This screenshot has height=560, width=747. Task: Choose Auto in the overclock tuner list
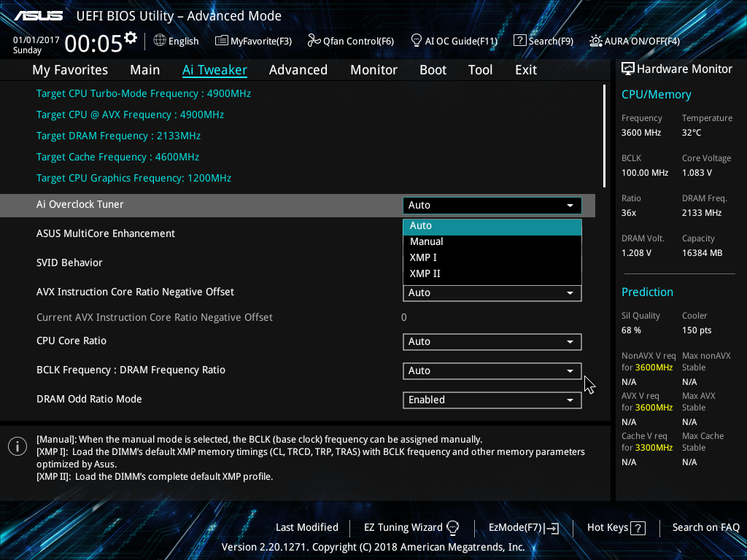pyautogui.click(x=492, y=226)
